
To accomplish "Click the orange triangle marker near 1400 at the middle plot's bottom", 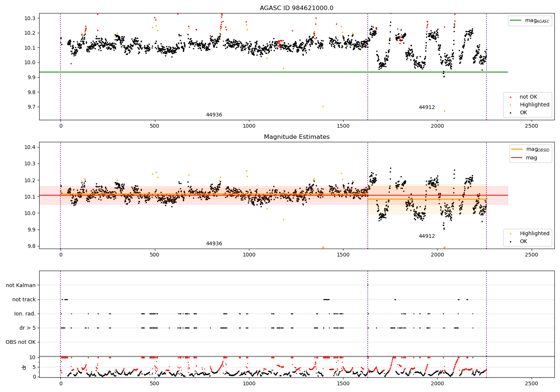I will click(323, 248).
